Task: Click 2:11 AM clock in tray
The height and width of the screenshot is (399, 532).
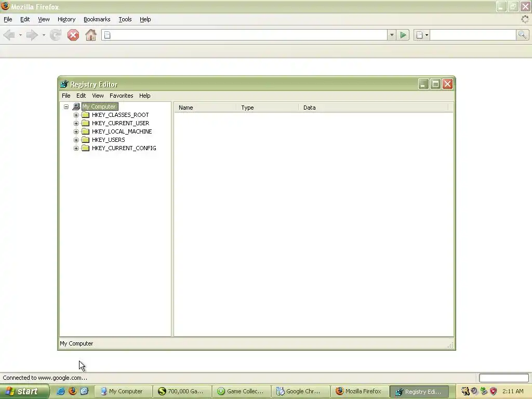Action: click(x=513, y=391)
